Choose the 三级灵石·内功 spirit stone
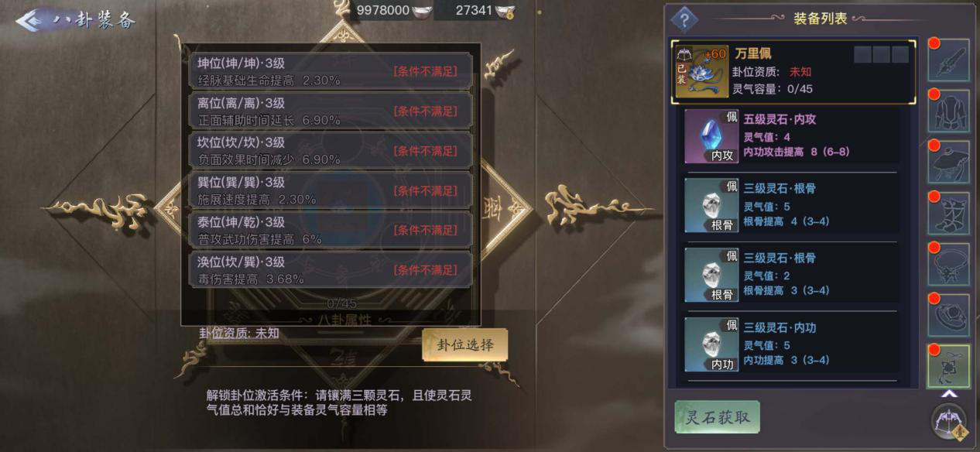980x452 pixels. coord(791,344)
